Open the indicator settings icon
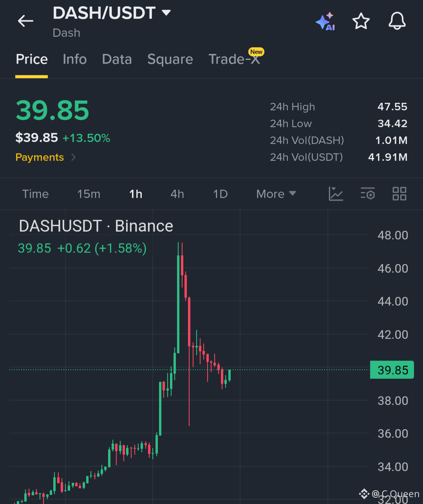Viewport: 423px width, 504px height. (x=367, y=194)
